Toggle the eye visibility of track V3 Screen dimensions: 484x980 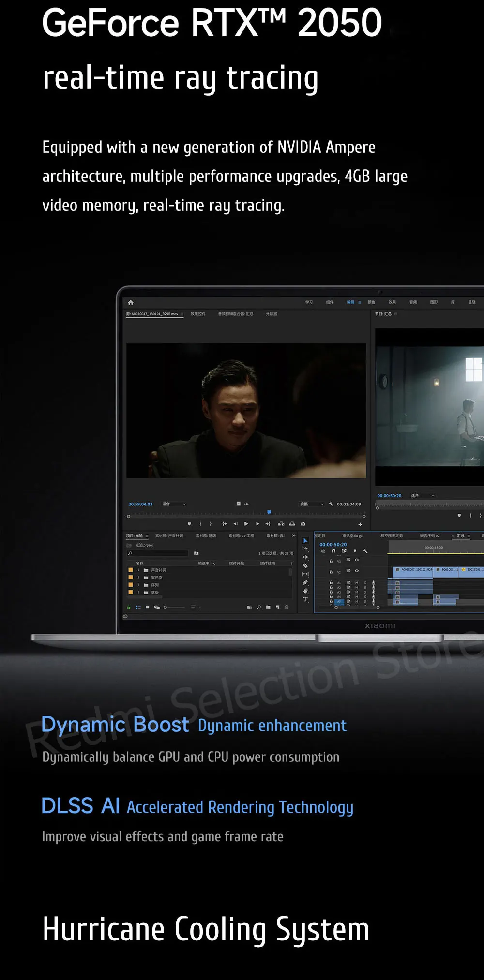tap(357, 560)
